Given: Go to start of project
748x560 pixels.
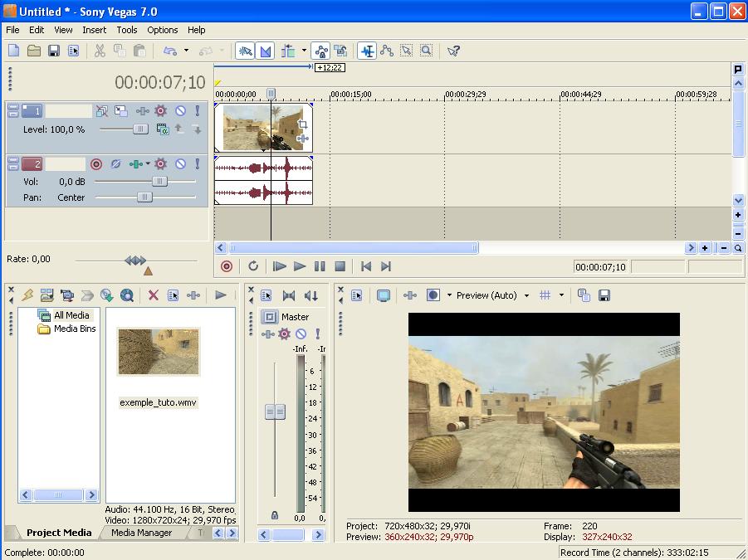Looking at the screenshot, I should [x=366, y=266].
